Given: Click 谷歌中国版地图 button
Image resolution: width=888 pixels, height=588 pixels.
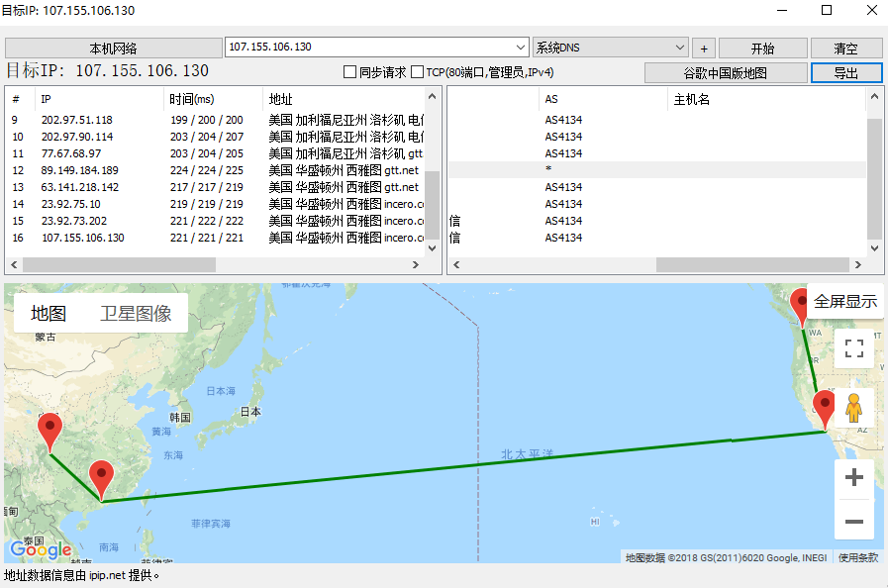Looking at the screenshot, I should (x=726, y=72).
